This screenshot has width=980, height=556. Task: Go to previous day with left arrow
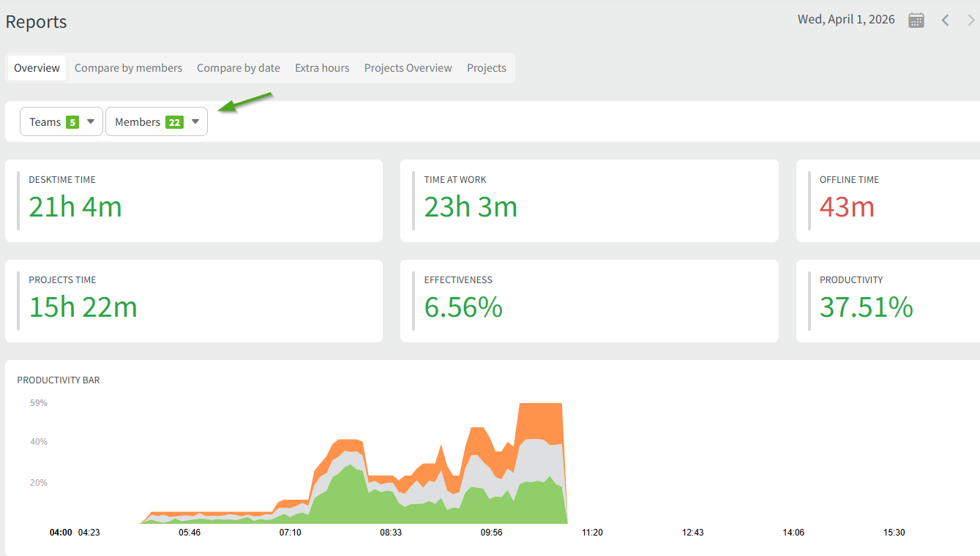click(945, 20)
